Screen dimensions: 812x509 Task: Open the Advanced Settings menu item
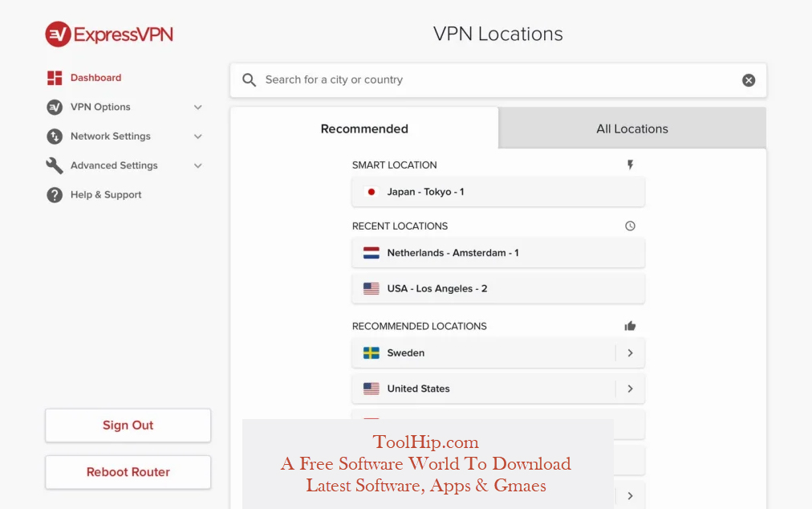tap(114, 165)
